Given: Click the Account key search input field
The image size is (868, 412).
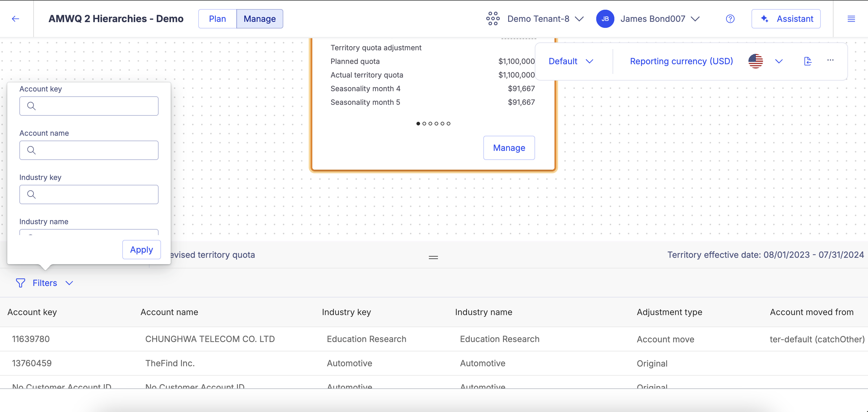Looking at the screenshot, I should click(x=89, y=106).
